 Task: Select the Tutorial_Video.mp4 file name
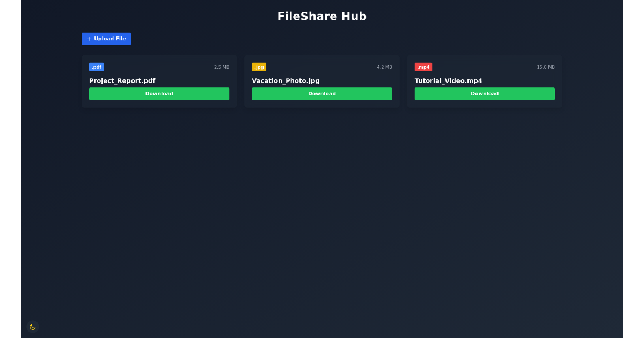point(449,80)
